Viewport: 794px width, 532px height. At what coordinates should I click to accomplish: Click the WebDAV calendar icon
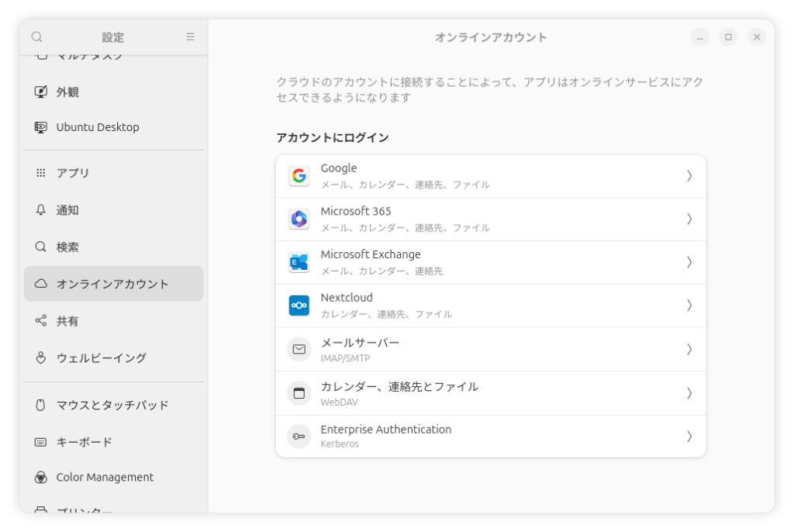299,392
